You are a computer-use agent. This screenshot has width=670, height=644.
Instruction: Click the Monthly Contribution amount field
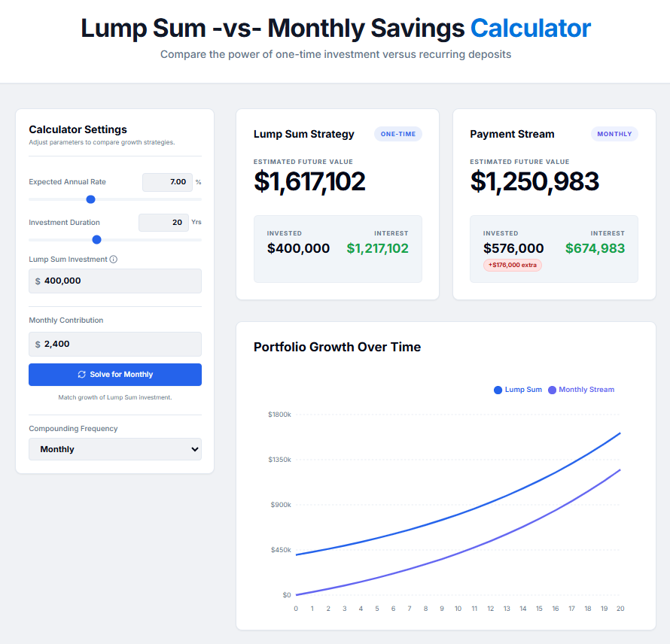(x=120, y=345)
